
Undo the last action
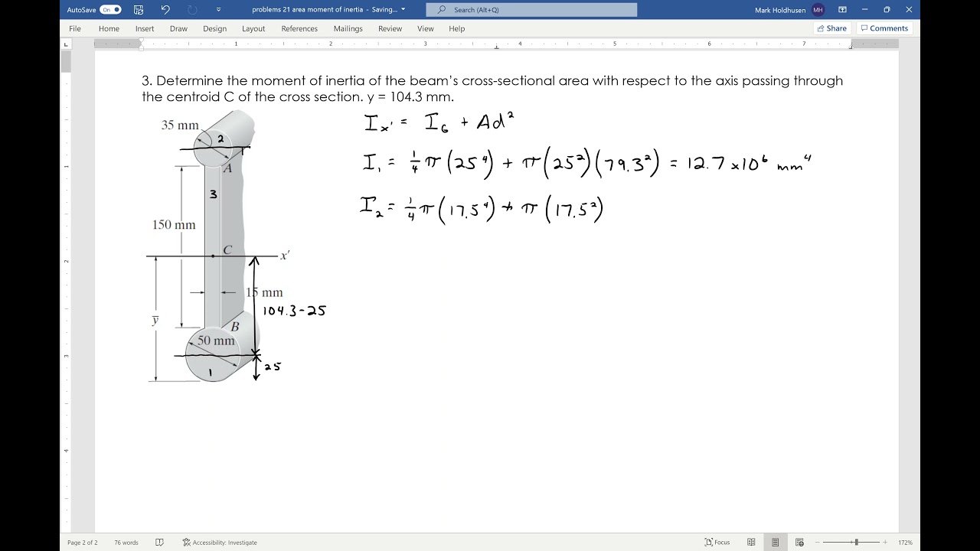click(x=166, y=10)
